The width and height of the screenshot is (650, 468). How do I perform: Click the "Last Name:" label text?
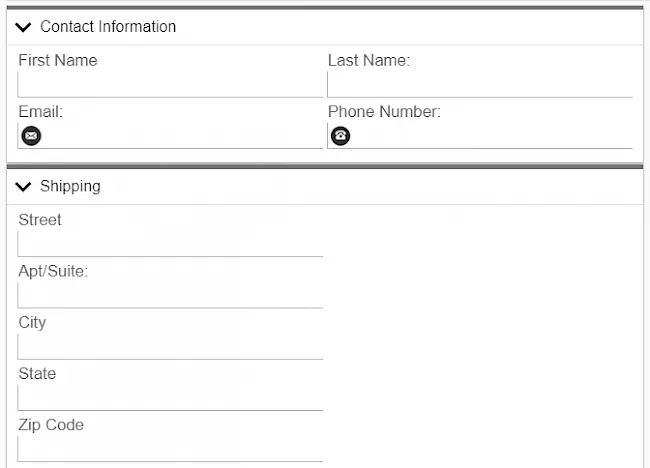pyautogui.click(x=369, y=61)
